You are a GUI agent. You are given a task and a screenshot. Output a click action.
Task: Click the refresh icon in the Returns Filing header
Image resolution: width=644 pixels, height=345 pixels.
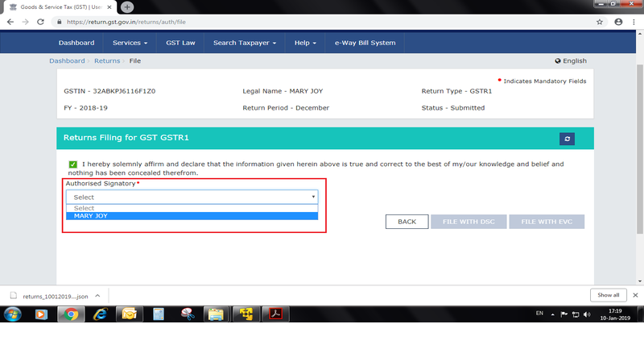pos(568,139)
